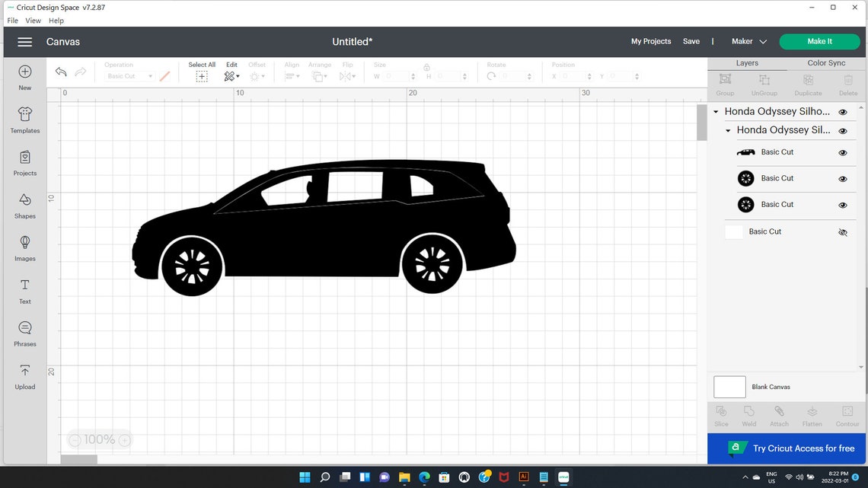The width and height of the screenshot is (868, 488).
Task: Click the green Make It button
Action: click(x=819, y=41)
